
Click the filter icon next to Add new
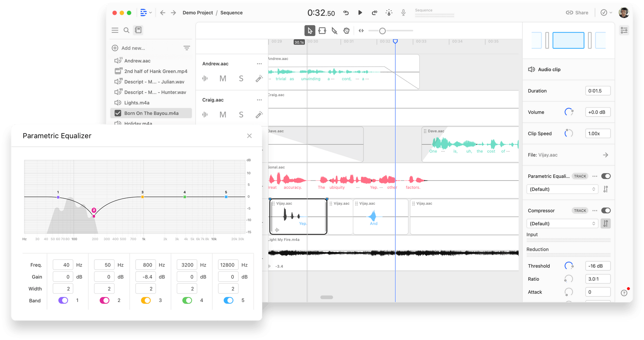pos(187,48)
